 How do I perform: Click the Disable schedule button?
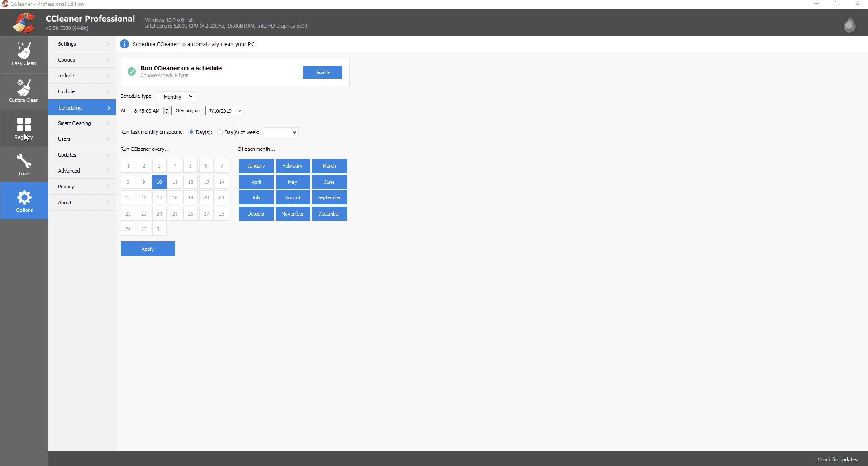322,72
